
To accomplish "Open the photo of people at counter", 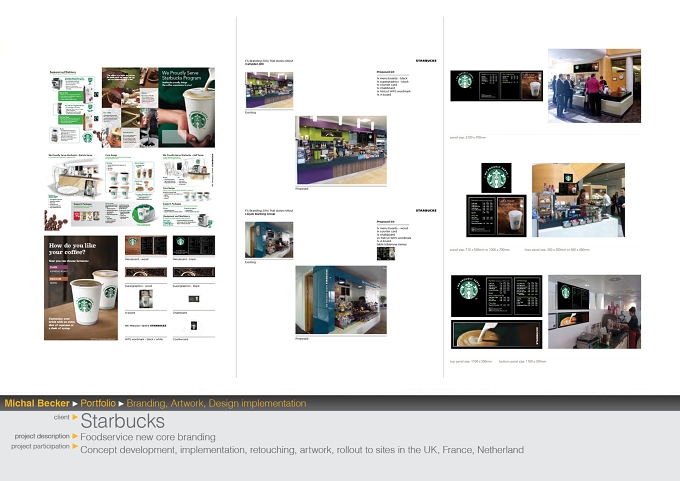I will (x=595, y=86).
